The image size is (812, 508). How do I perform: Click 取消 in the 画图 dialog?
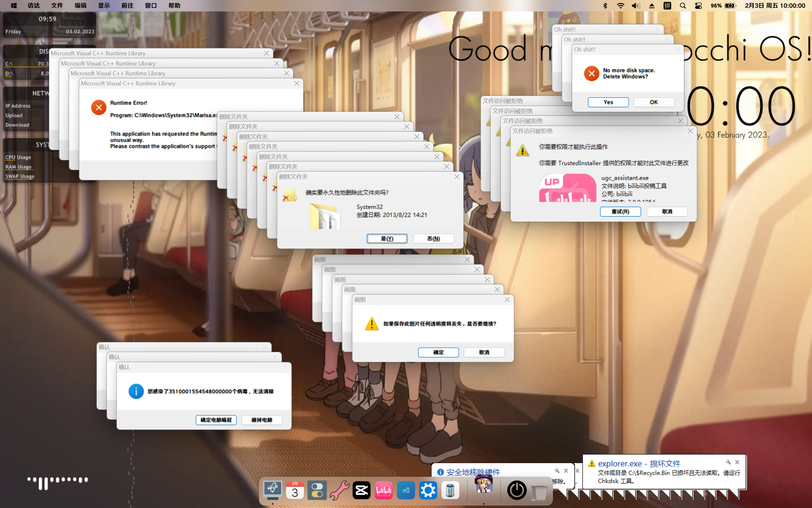coord(484,352)
